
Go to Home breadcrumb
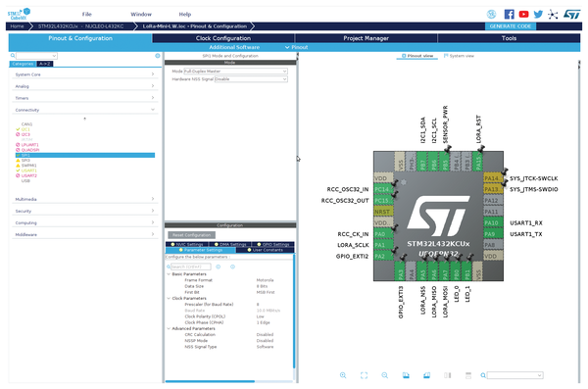(x=18, y=26)
